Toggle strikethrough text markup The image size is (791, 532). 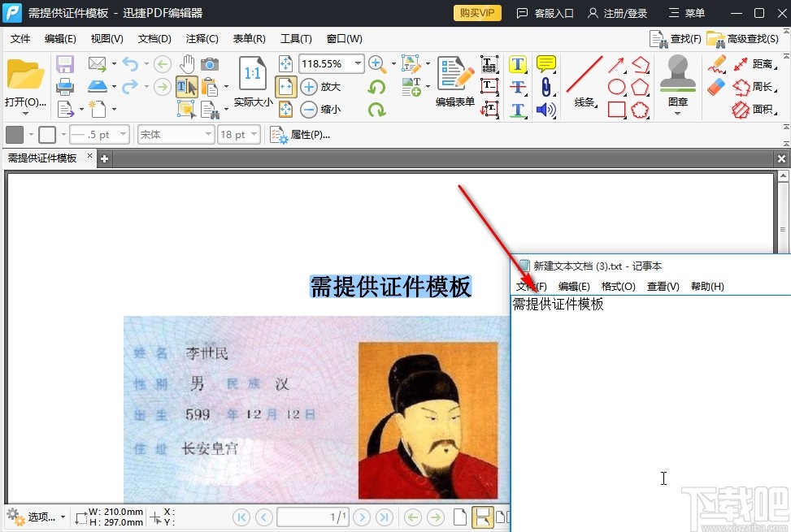[518, 87]
